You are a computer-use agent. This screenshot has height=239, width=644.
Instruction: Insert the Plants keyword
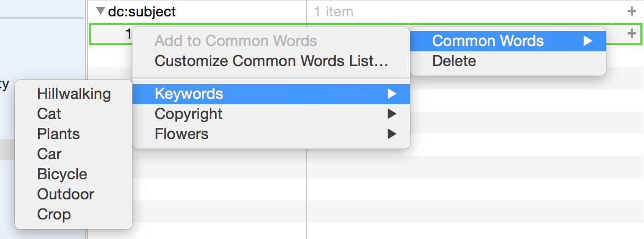pos(74,134)
